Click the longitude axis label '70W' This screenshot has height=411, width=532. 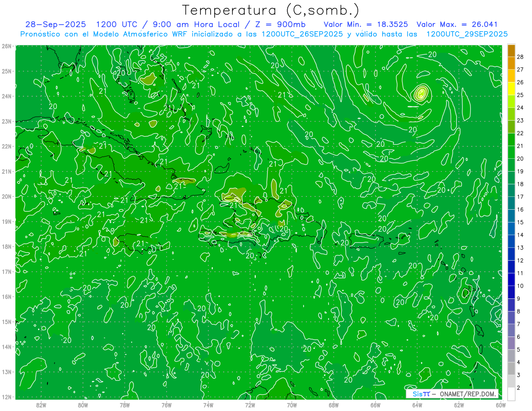pyautogui.click(x=292, y=405)
